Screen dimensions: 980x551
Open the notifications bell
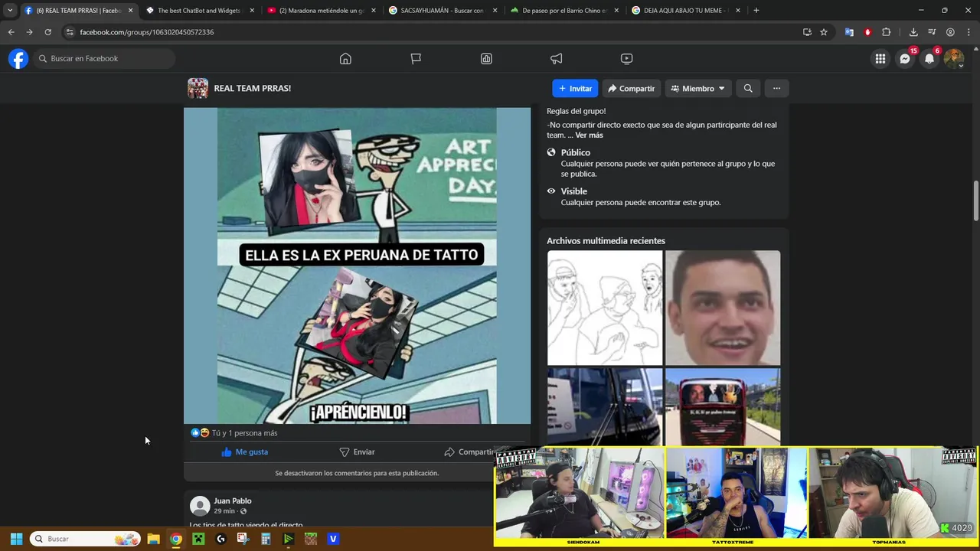point(929,59)
